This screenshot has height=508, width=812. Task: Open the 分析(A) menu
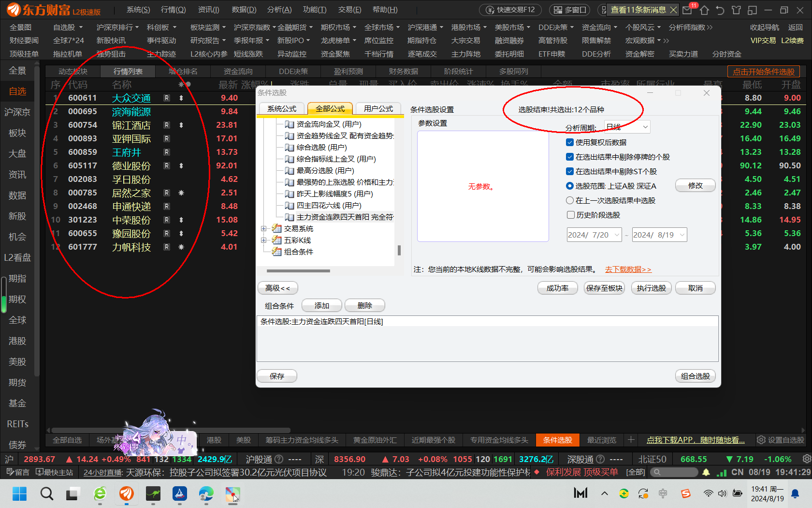click(x=279, y=10)
